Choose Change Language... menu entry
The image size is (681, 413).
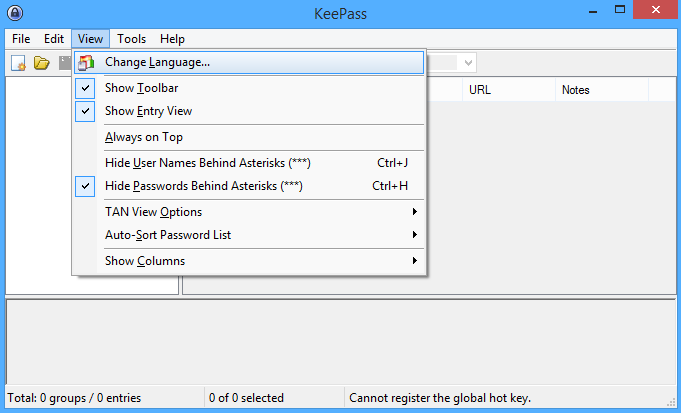click(x=249, y=63)
